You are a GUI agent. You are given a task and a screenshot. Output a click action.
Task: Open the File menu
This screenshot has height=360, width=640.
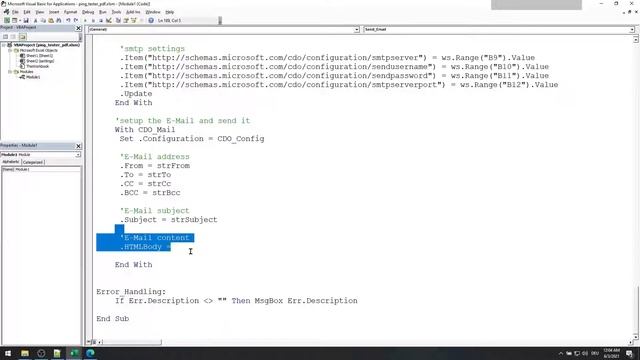(15, 12)
